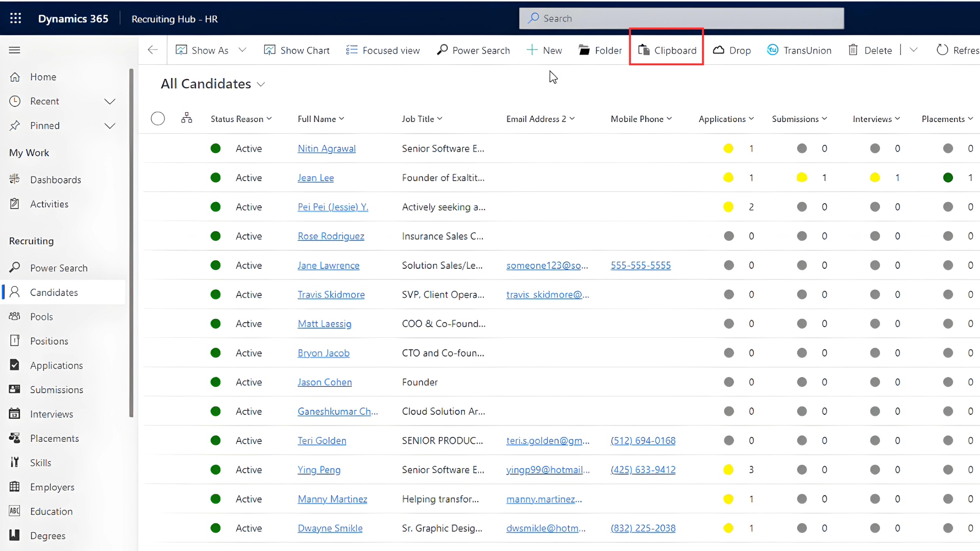Viewport: 980px width, 551px height.
Task: Click the hierarchy icon in grid header
Action: tap(187, 118)
